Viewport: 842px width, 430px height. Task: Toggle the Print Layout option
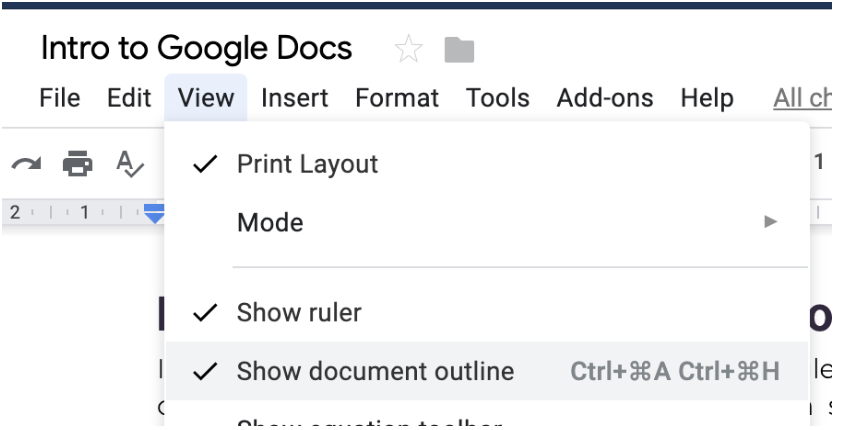pyautogui.click(x=487, y=164)
